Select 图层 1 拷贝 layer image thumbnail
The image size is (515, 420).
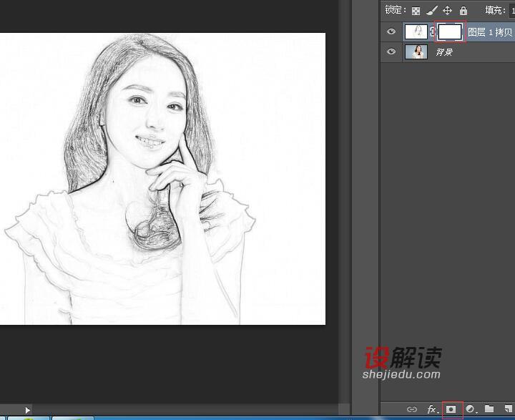click(x=416, y=32)
